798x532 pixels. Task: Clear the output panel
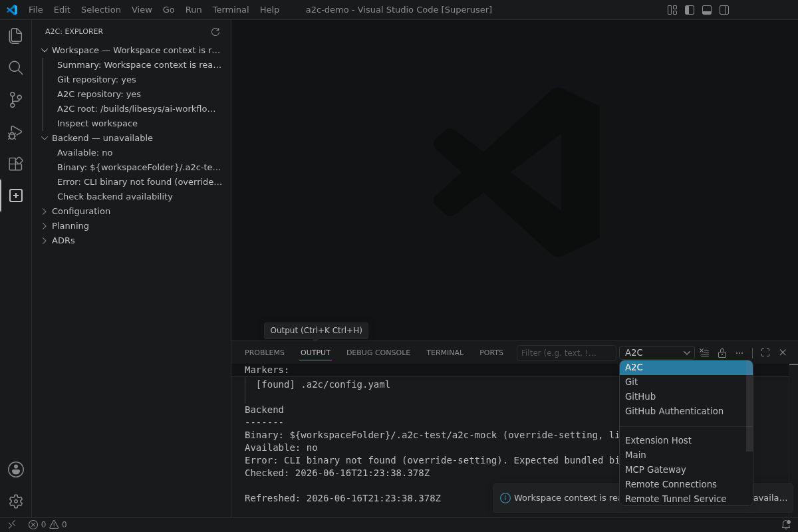point(705,352)
